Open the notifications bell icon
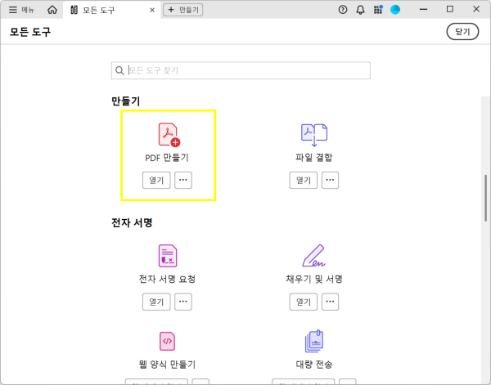The image size is (491, 385). [x=360, y=10]
